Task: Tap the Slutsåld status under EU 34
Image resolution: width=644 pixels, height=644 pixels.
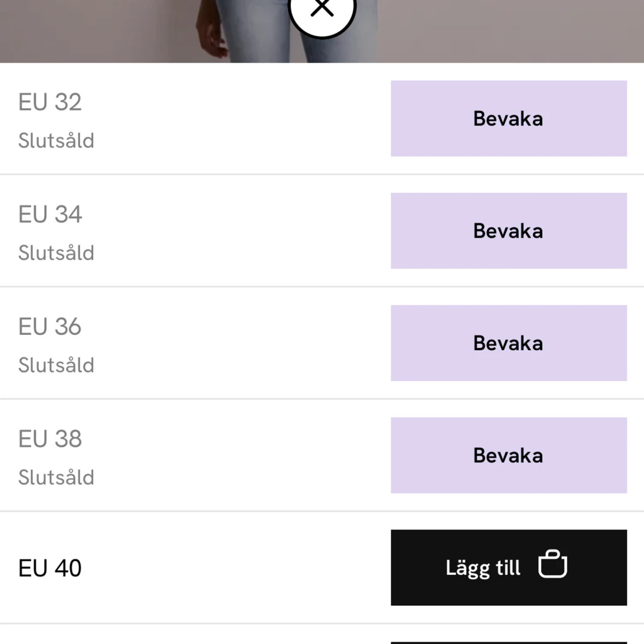Action: coord(56,252)
